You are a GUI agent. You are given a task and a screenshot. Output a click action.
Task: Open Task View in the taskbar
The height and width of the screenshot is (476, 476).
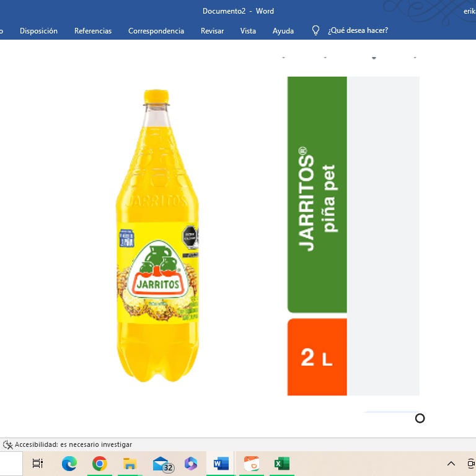coord(38,464)
